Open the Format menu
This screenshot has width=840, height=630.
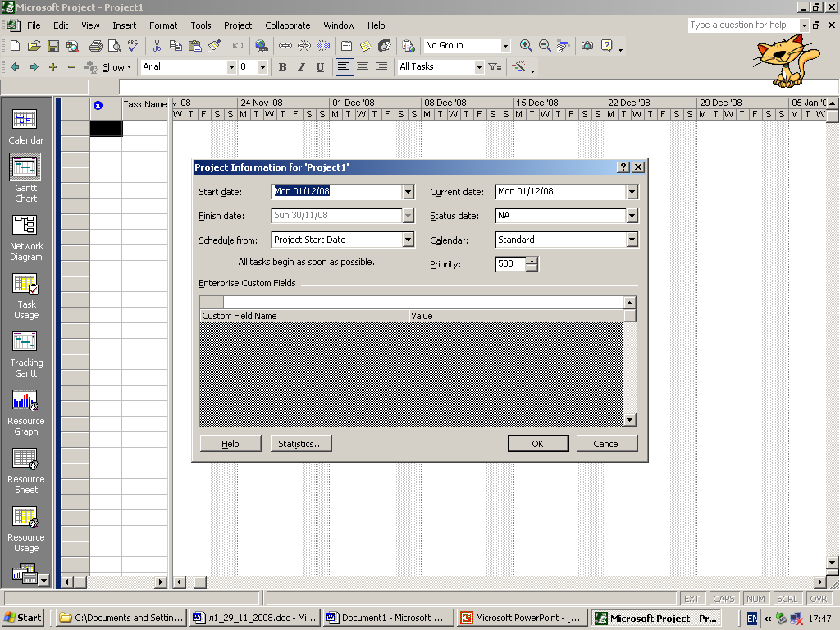[x=163, y=25]
